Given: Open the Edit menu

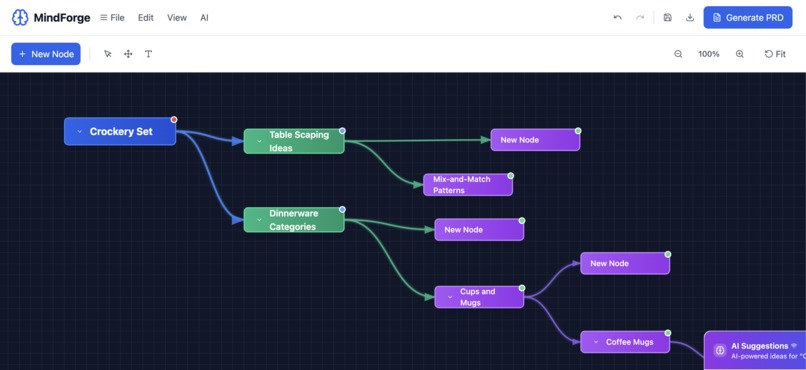Looking at the screenshot, I should pos(145,17).
